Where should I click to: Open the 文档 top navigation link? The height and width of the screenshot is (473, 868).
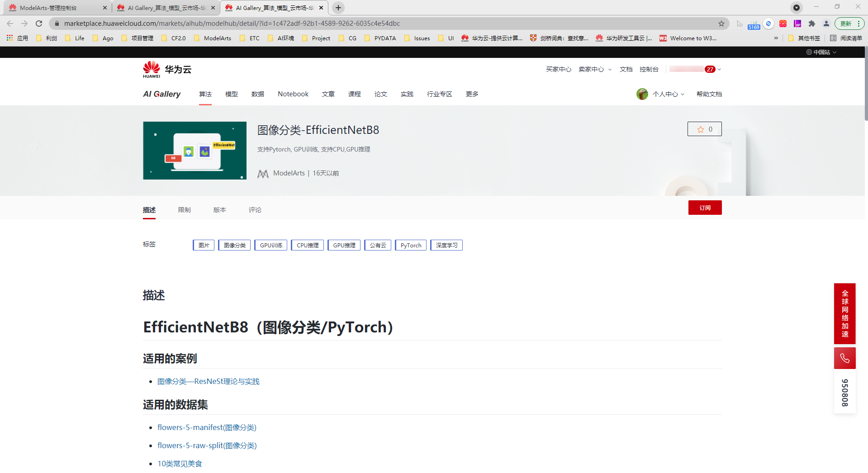tap(626, 69)
